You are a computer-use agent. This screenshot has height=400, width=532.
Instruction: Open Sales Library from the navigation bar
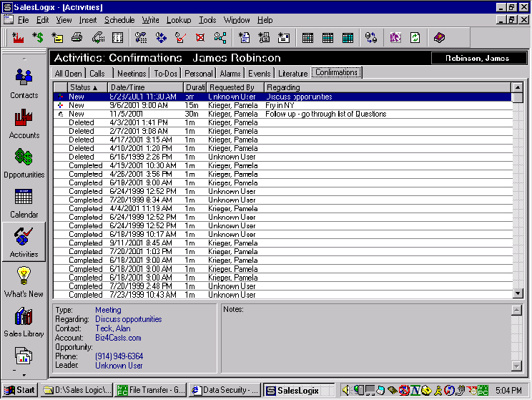(24, 322)
